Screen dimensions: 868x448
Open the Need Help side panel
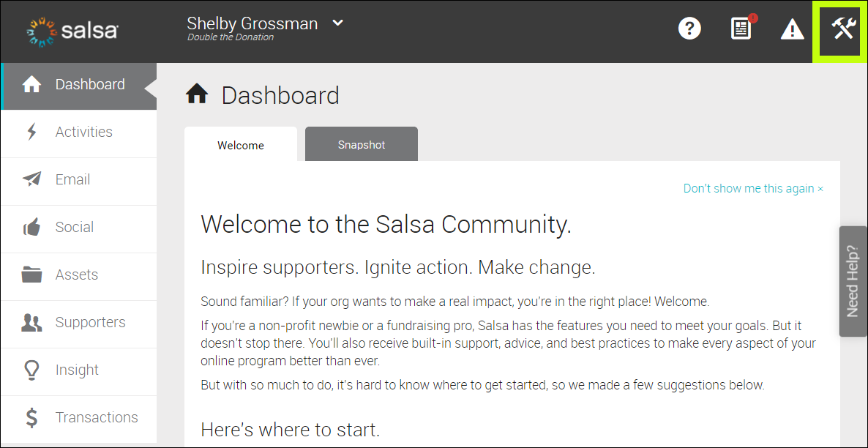coord(853,282)
